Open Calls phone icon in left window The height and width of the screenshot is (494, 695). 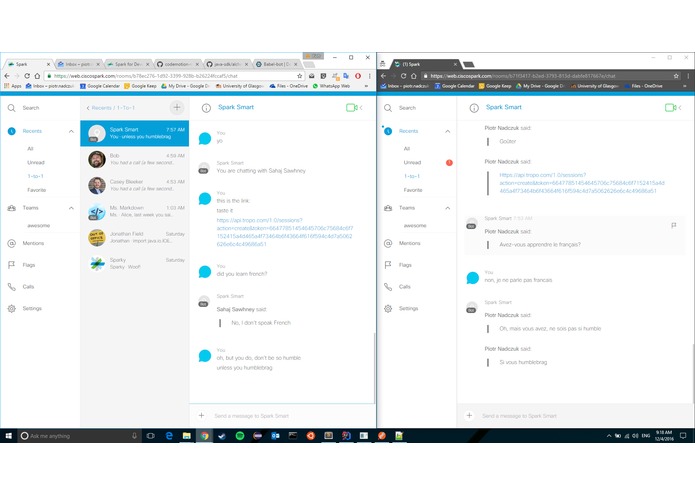tap(12, 287)
